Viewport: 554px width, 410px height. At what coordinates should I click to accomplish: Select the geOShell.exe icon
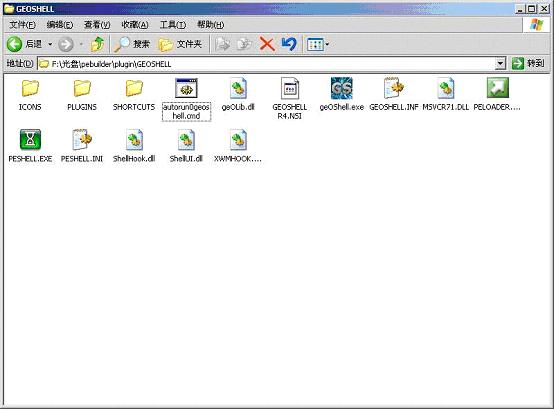tap(342, 88)
